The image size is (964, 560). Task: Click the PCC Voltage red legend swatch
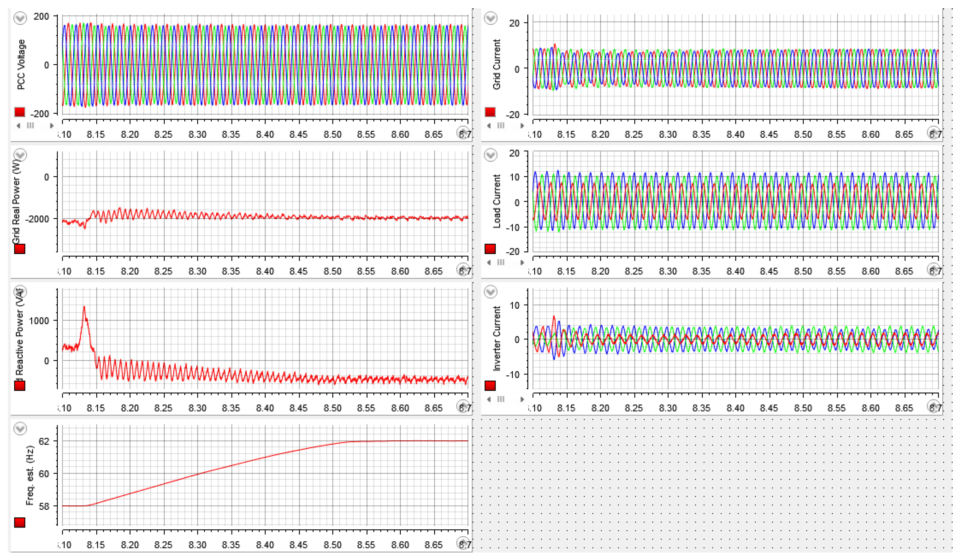tap(20, 112)
